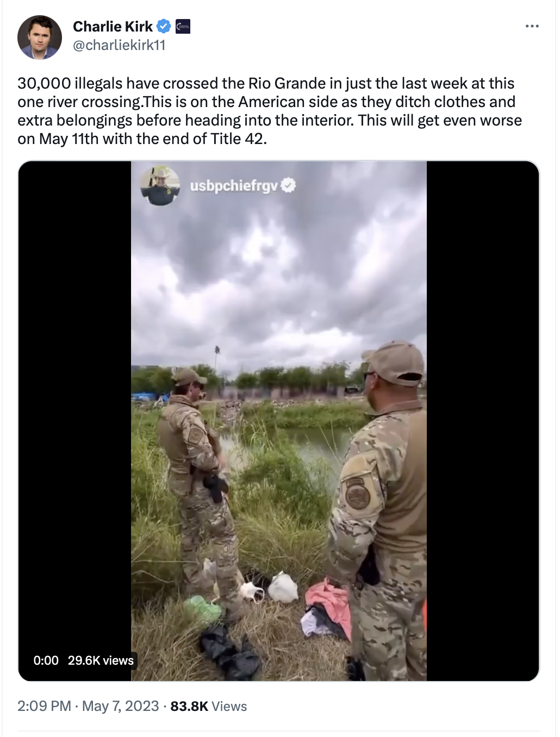The width and height of the screenshot is (560, 737).
Task: Click the 29.6K views video label
Action: pos(101,660)
